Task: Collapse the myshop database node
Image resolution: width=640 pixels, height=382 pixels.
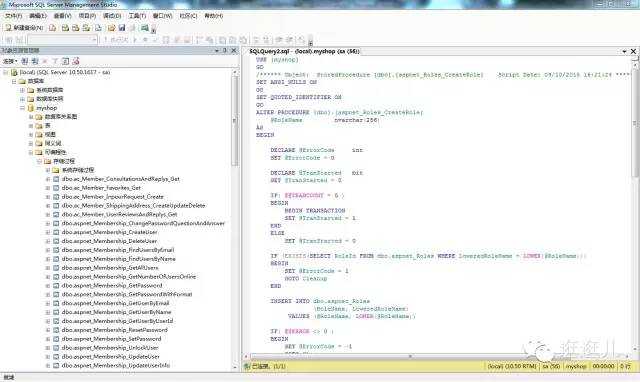Action: [22, 108]
